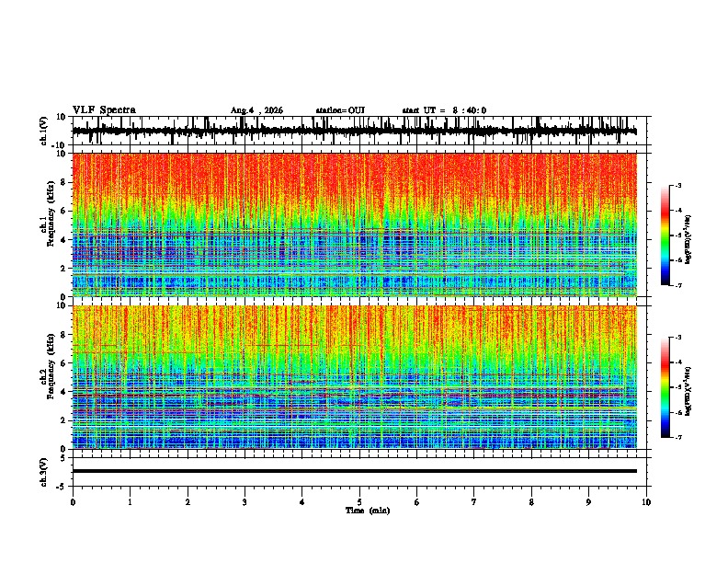Image resolution: width=728 pixels, height=563 pixels.
Task: Click the "-7" label on ch.2 colorbar
Action: click(x=677, y=437)
